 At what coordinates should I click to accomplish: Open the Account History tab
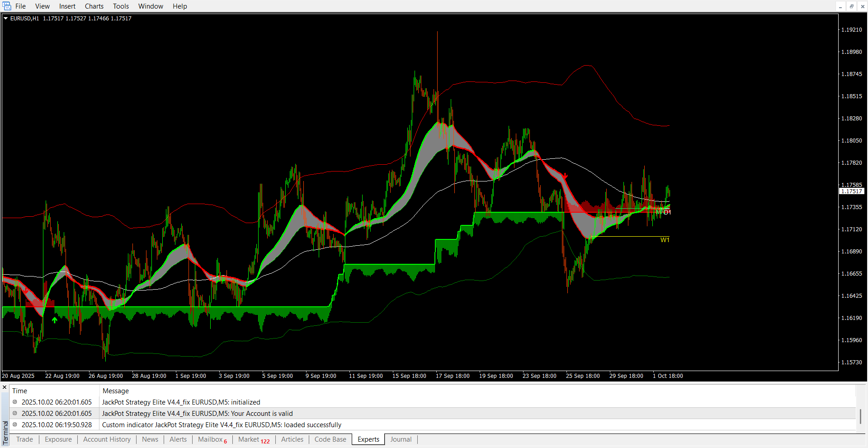click(x=107, y=439)
